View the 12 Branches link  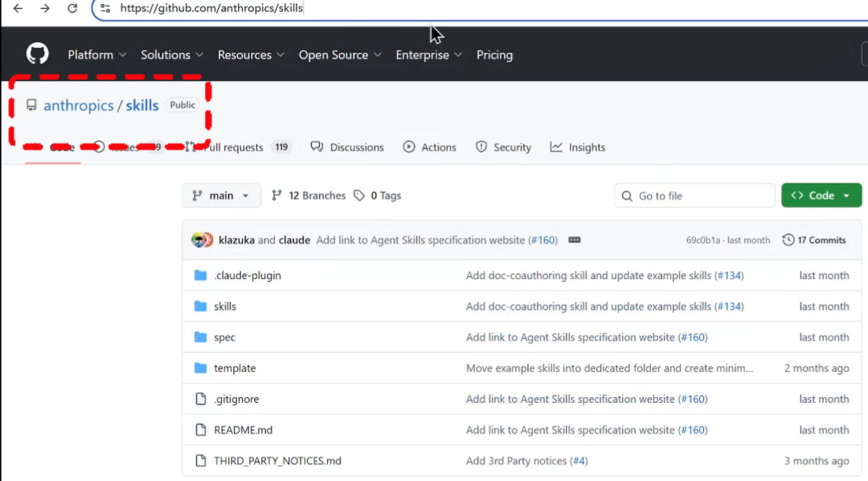(x=309, y=195)
